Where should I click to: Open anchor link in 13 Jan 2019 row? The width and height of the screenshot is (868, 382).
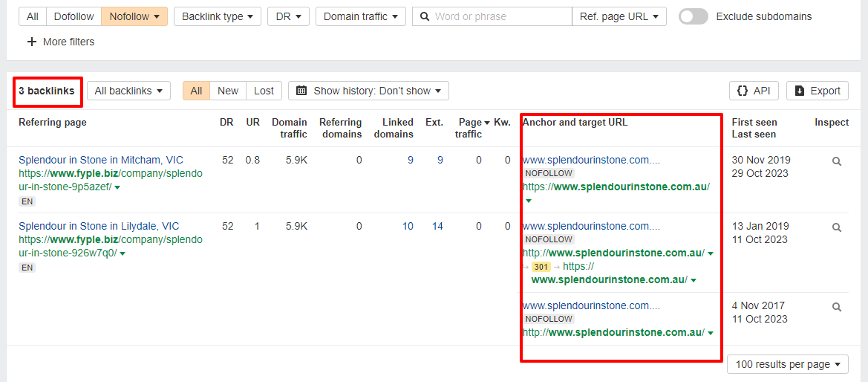point(591,226)
